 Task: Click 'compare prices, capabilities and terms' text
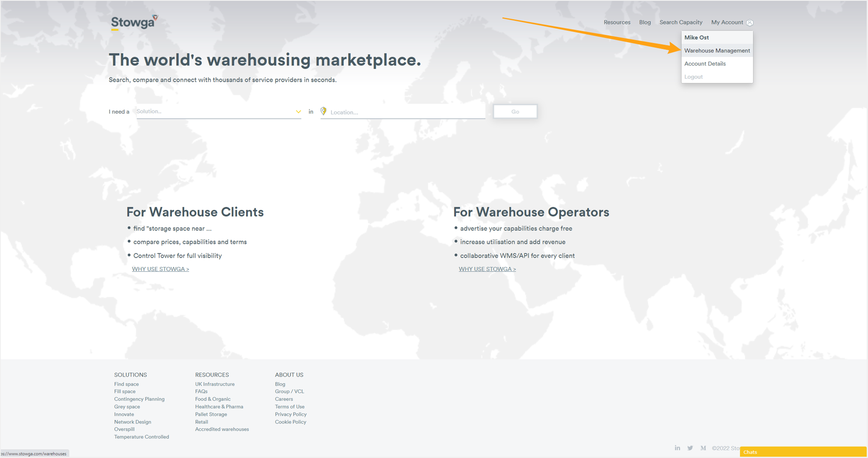click(190, 242)
